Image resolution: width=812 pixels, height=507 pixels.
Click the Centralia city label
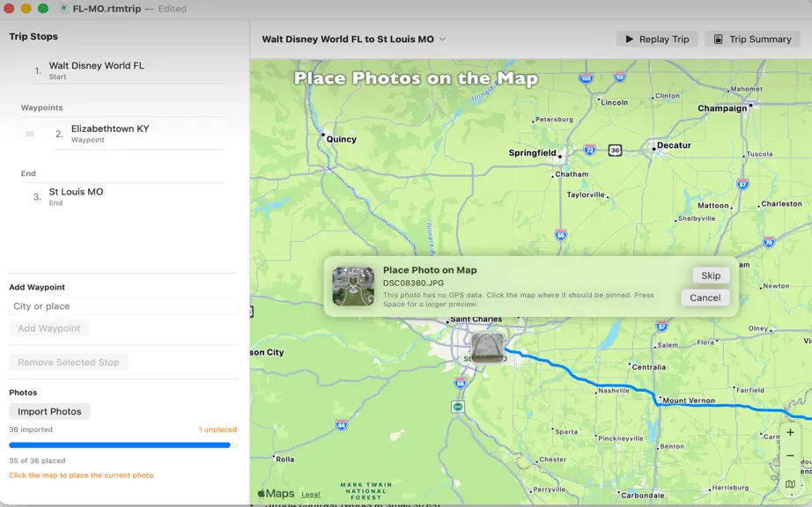(x=649, y=367)
